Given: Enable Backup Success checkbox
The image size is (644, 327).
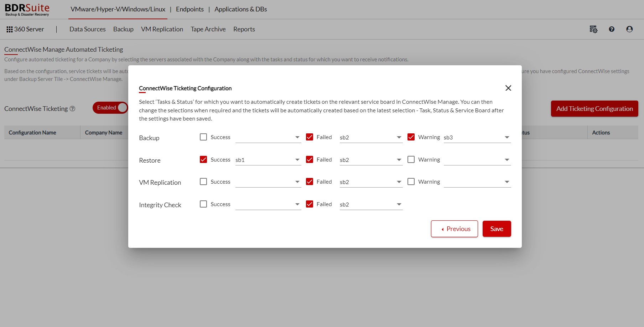Looking at the screenshot, I should (x=203, y=137).
